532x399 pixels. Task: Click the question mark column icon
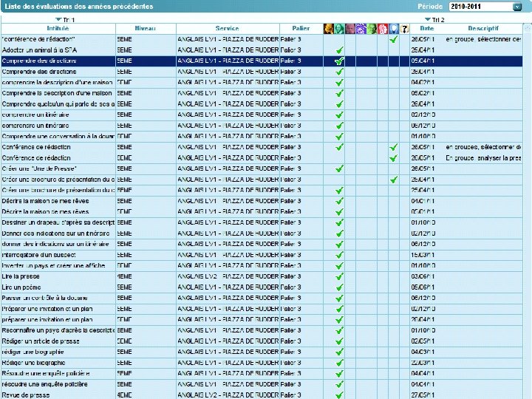pyautogui.click(x=404, y=29)
